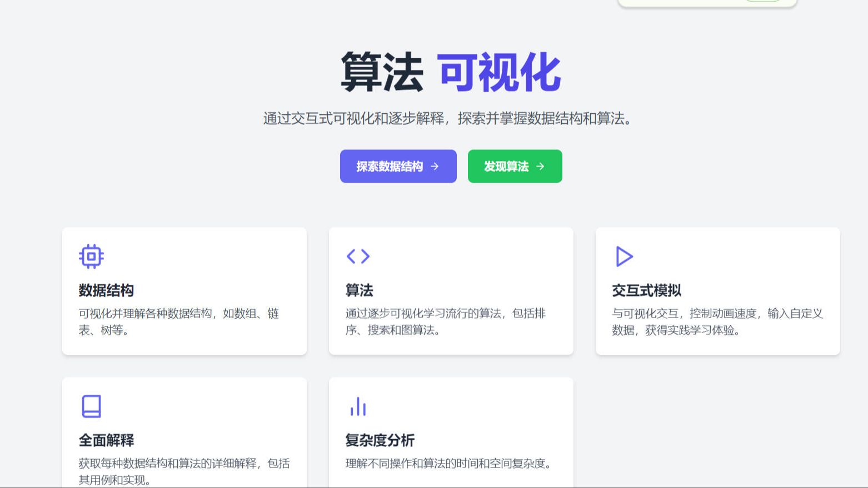868x488 pixels.
Task: Click the chip icon in 数据结构 card
Action: [x=91, y=256]
